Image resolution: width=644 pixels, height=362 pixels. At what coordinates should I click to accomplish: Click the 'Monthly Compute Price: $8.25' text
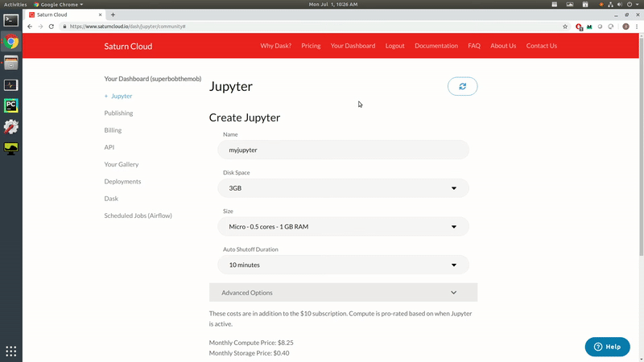click(x=251, y=343)
